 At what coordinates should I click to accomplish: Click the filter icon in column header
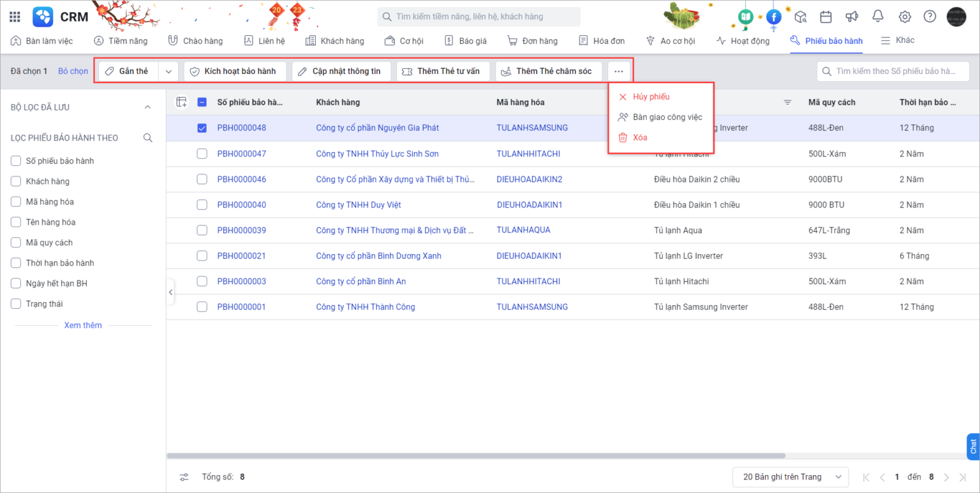point(787,102)
